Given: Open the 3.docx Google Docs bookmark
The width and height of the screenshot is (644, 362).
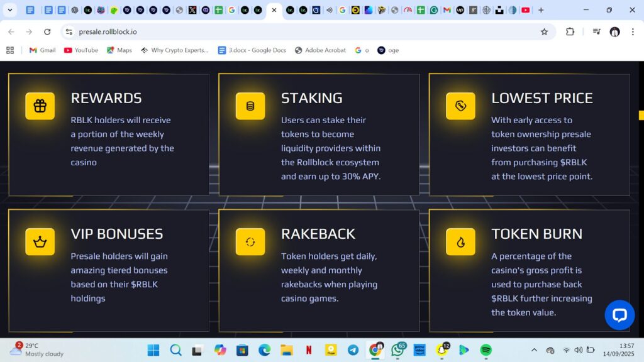Looking at the screenshot, I should (x=252, y=50).
